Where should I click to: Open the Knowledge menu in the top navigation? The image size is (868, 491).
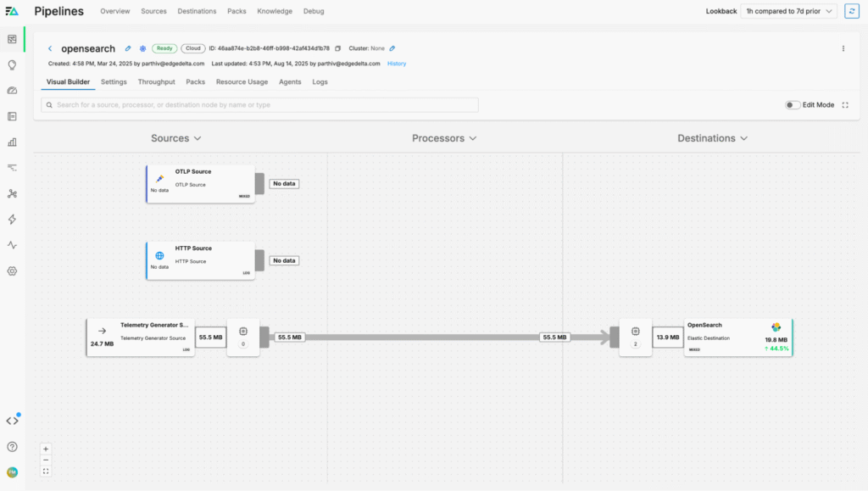pyautogui.click(x=274, y=11)
